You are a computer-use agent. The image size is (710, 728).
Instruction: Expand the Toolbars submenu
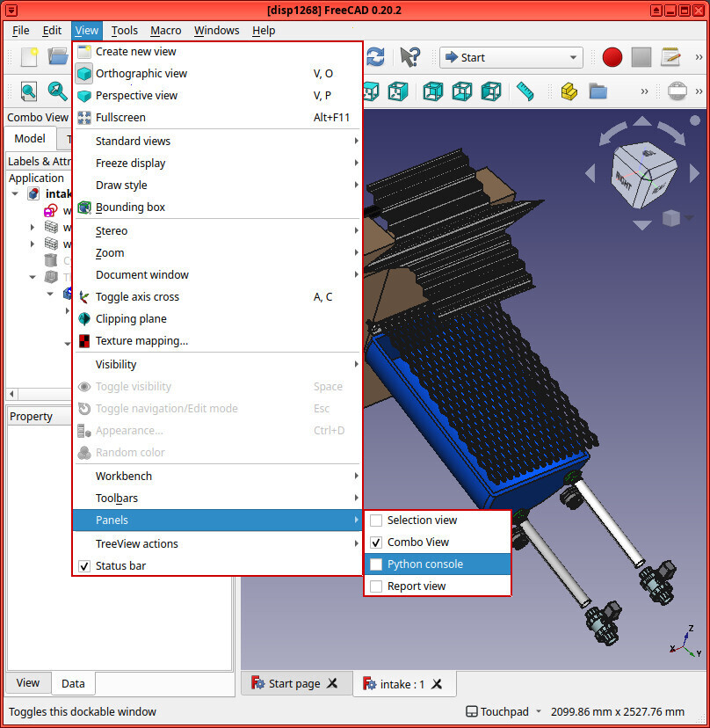(x=217, y=499)
